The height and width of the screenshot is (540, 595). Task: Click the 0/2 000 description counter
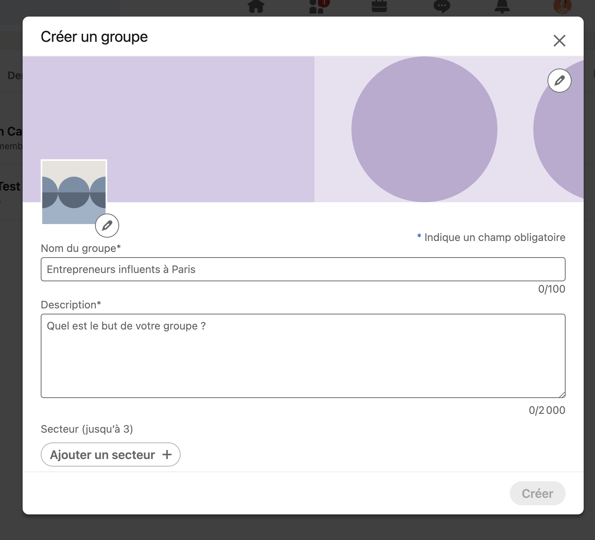point(547,410)
